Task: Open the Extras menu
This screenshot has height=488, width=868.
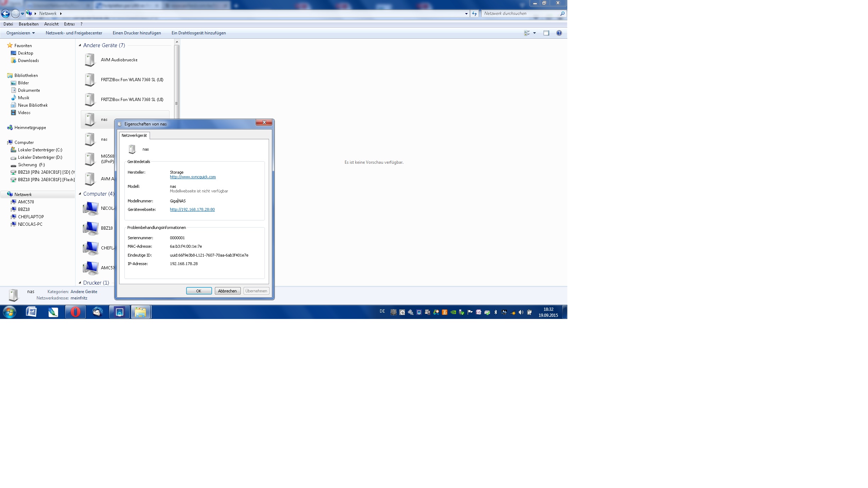Action: pyautogui.click(x=69, y=24)
